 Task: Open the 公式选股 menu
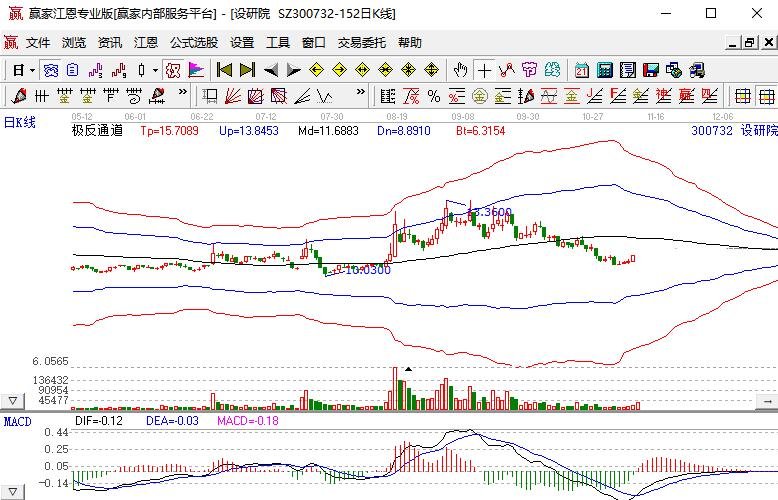194,43
